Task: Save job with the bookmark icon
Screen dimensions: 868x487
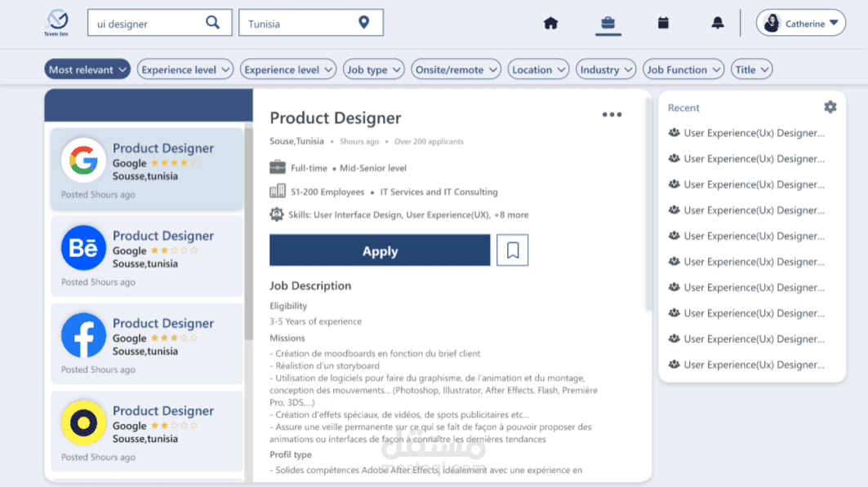Action: [513, 250]
